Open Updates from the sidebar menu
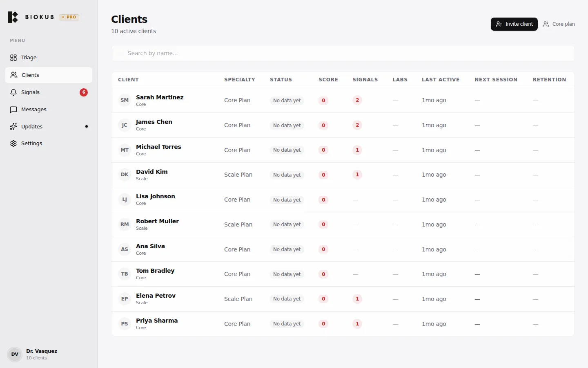The image size is (588, 368). coord(32,126)
